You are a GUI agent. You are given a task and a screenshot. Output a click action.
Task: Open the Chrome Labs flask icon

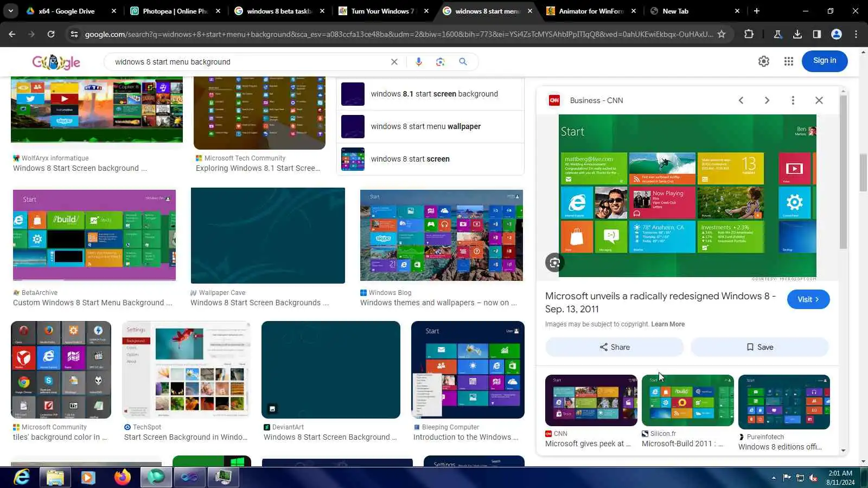pos(777,34)
